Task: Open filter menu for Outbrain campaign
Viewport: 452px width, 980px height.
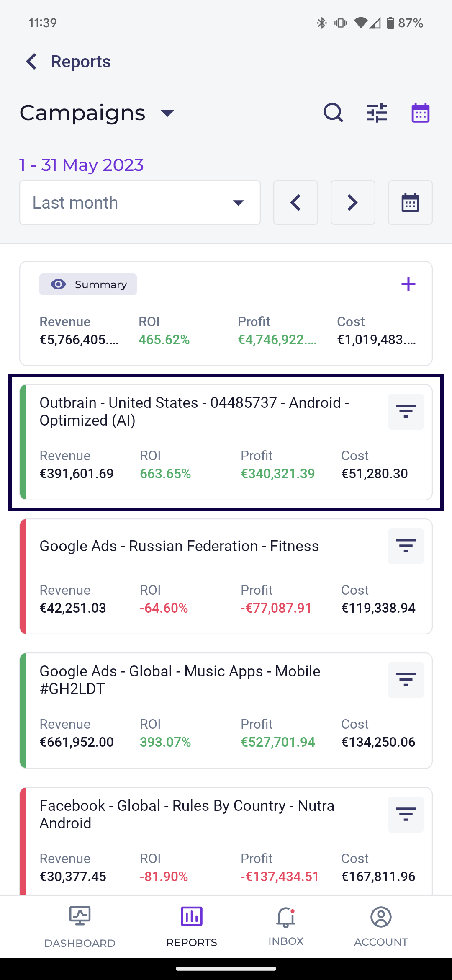Action: click(406, 412)
